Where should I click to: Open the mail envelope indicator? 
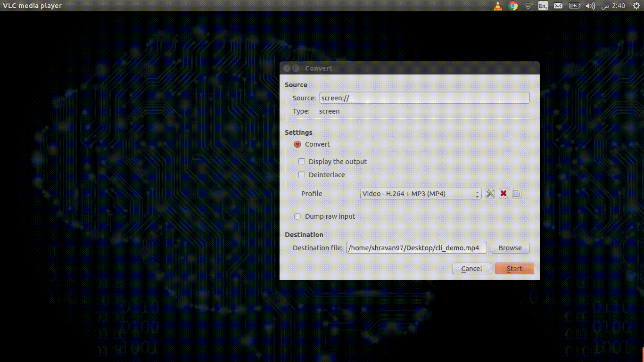pyautogui.click(x=558, y=6)
